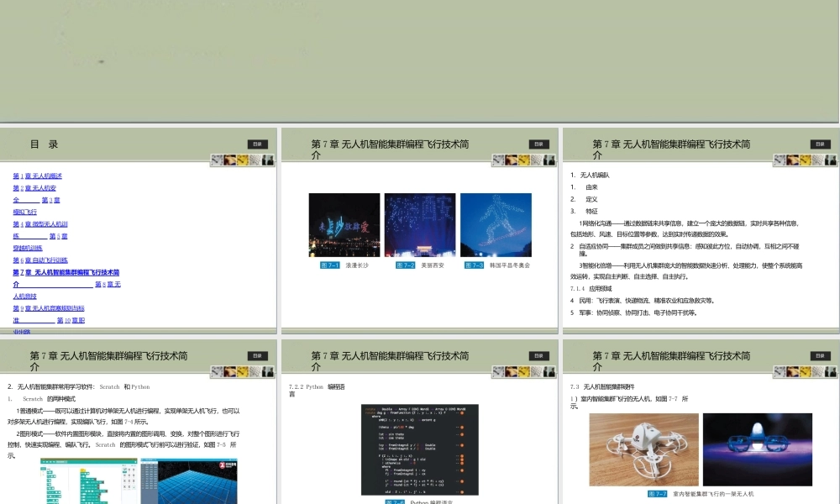
Task: Follow the 模拟飞行 contents link
Action: point(24,212)
